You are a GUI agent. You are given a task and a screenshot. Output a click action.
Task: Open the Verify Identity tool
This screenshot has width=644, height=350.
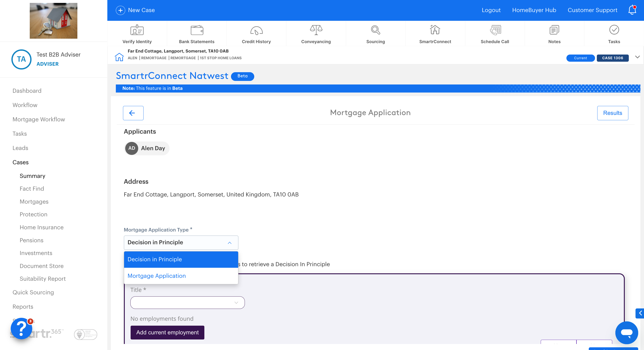(137, 34)
